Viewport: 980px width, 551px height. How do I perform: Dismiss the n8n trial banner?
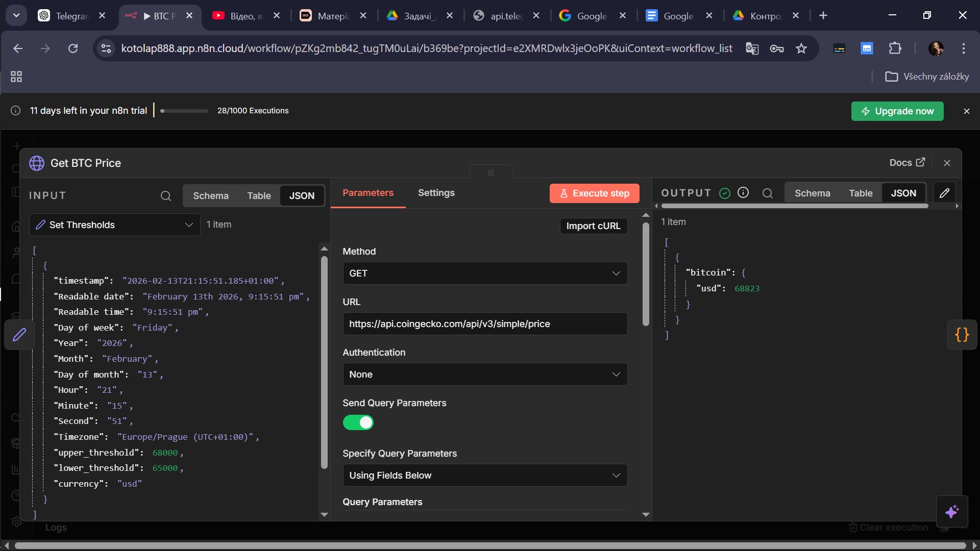pos(966,111)
